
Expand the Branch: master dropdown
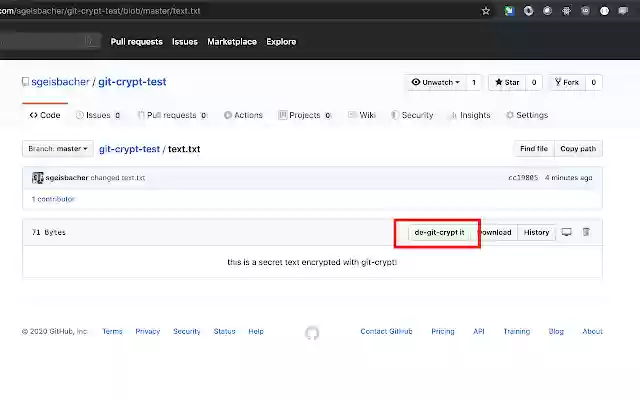(x=58, y=149)
